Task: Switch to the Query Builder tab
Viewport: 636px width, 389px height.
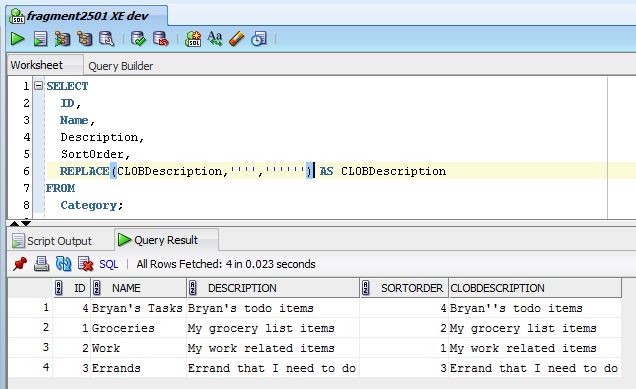Action: tap(121, 66)
